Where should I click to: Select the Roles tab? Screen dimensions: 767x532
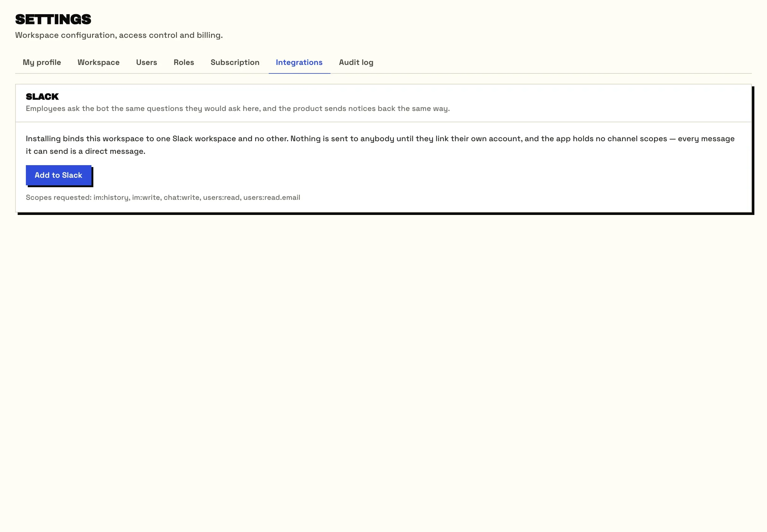184,62
